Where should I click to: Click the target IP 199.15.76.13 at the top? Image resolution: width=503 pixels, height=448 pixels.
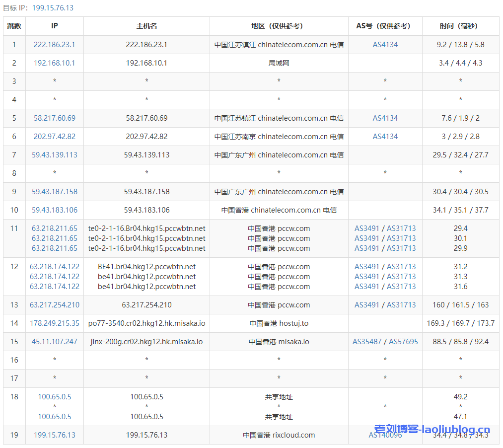(53, 7)
